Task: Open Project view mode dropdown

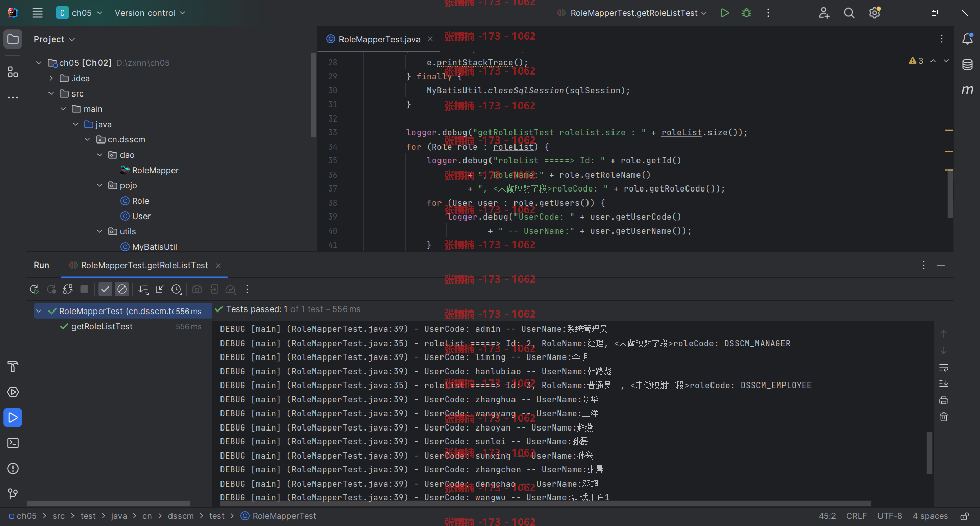Action: click(x=54, y=39)
